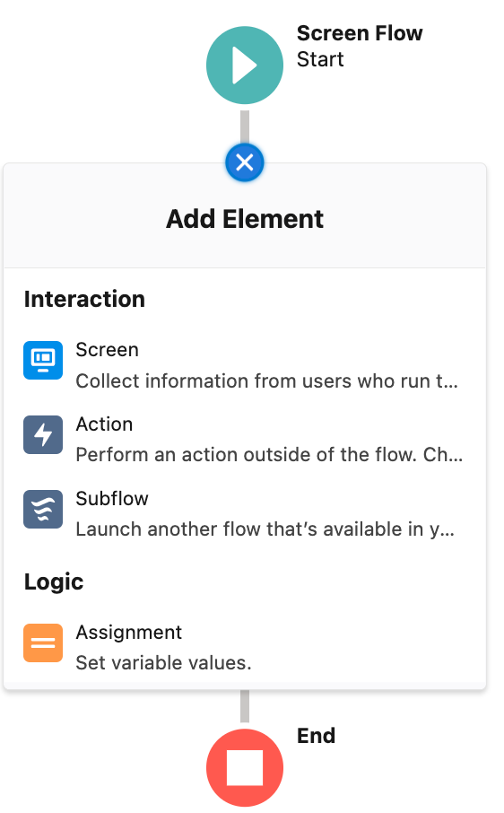Click the End label text

[x=316, y=736]
